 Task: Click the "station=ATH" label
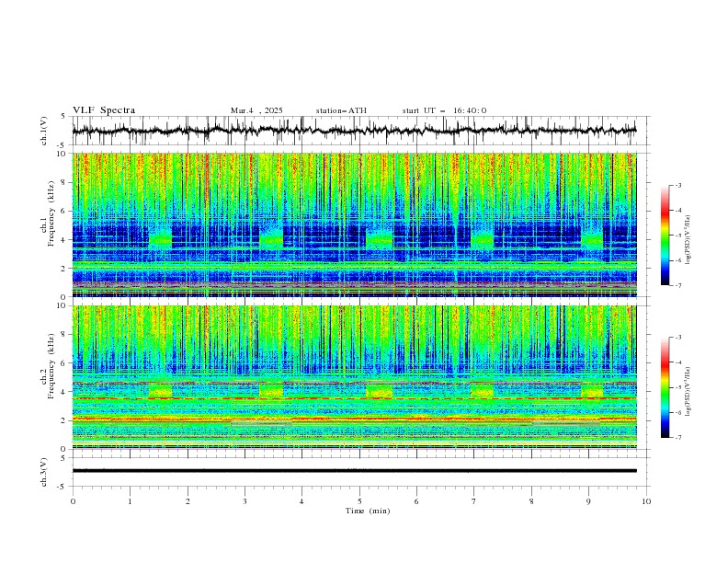(341, 110)
